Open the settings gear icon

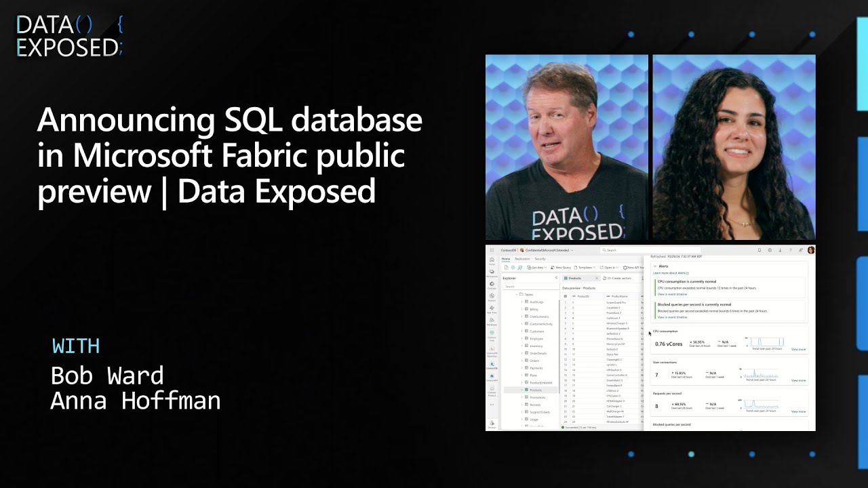pyautogui.click(x=770, y=250)
